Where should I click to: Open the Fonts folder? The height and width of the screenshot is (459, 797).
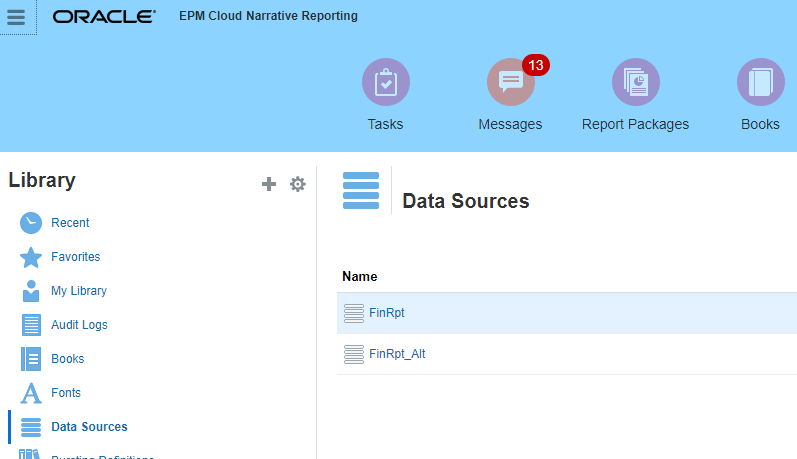pyautogui.click(x=66, y=393)
